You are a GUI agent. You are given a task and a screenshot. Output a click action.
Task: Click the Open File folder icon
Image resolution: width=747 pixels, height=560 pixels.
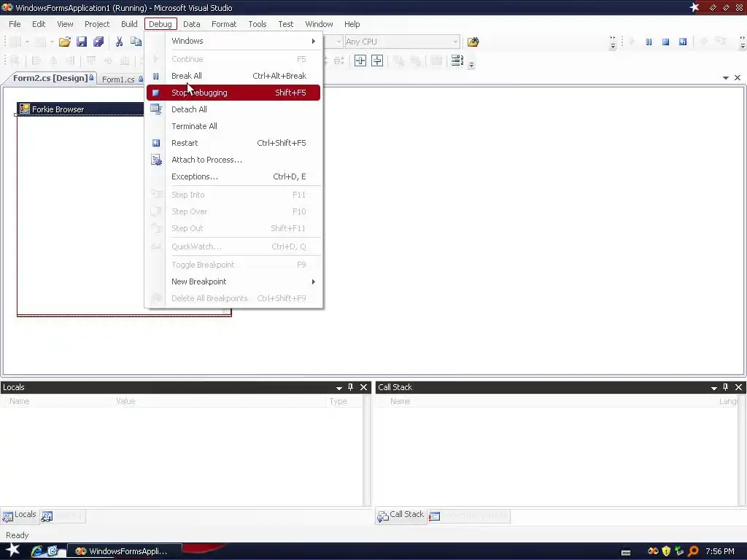(64, 42)
